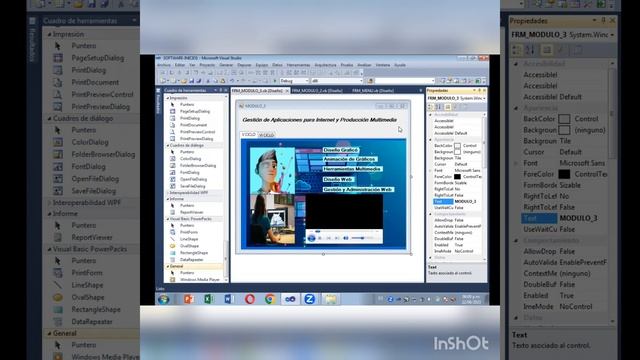Stop the embedded media player

point(320,238)
